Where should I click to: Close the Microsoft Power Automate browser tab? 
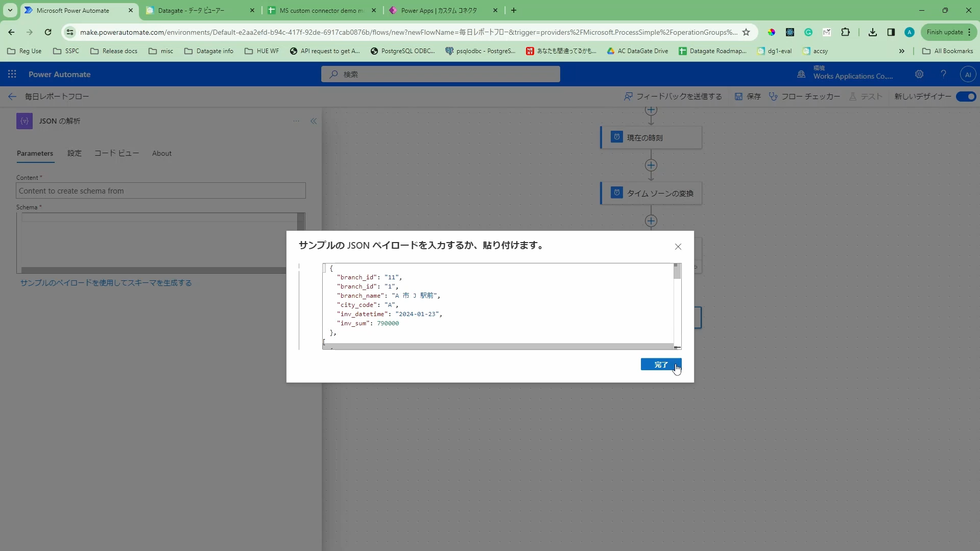131,10
